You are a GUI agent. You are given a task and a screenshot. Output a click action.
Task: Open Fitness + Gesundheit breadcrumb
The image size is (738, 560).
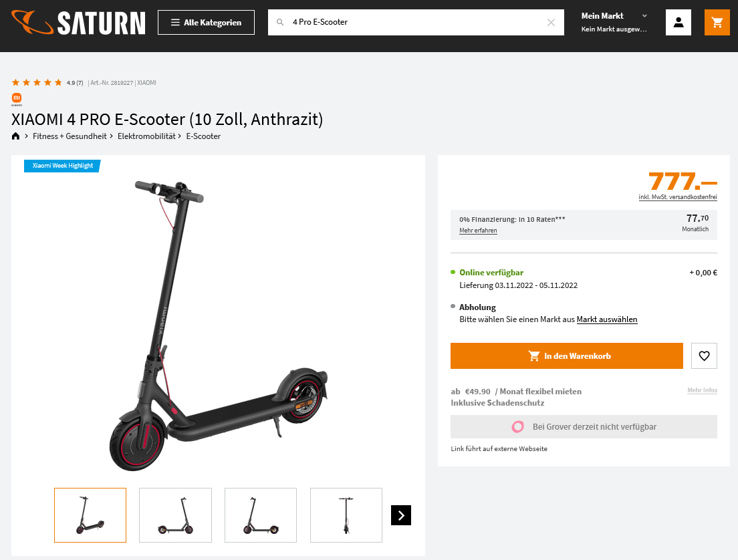point(70,136)
